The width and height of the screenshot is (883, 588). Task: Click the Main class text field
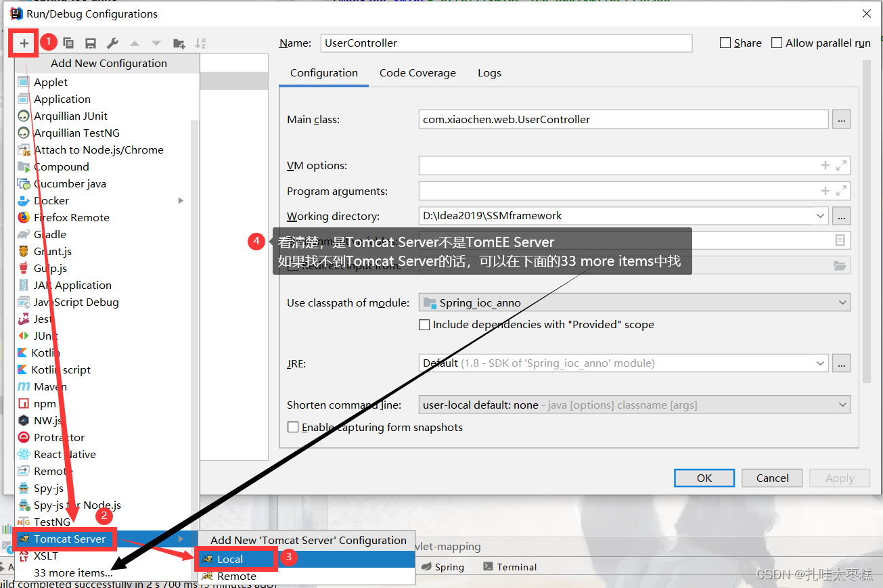pyautogui.click(x=623, y=119)
